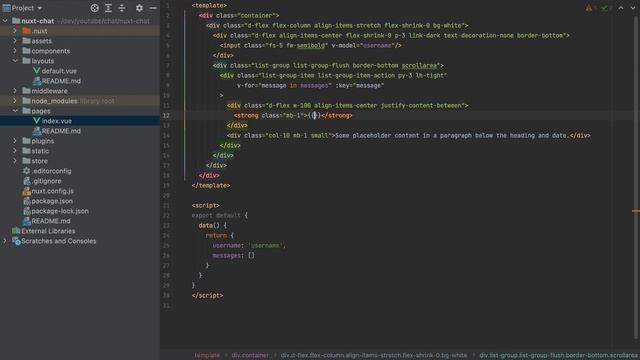Select the root README.md below package-lock.json

(51, 221)
